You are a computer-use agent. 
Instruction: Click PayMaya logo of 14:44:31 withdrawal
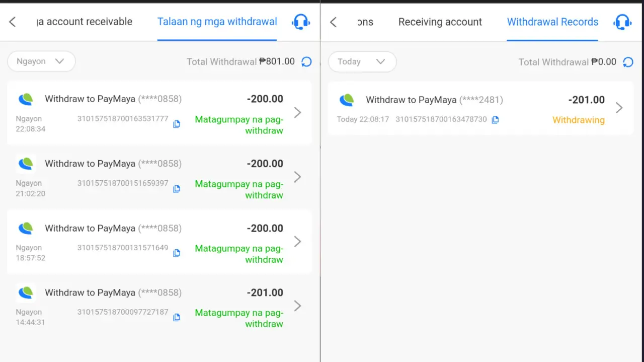coord(26,292)
